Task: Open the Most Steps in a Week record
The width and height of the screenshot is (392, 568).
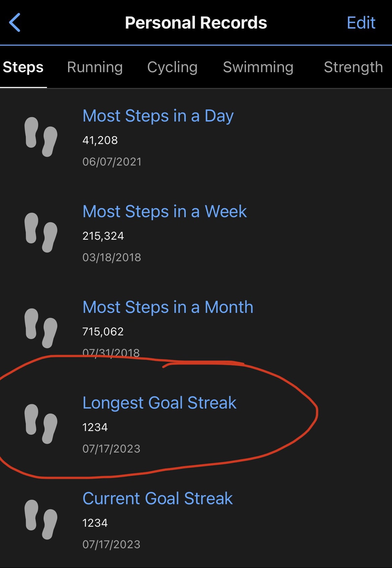Action: 165,212
